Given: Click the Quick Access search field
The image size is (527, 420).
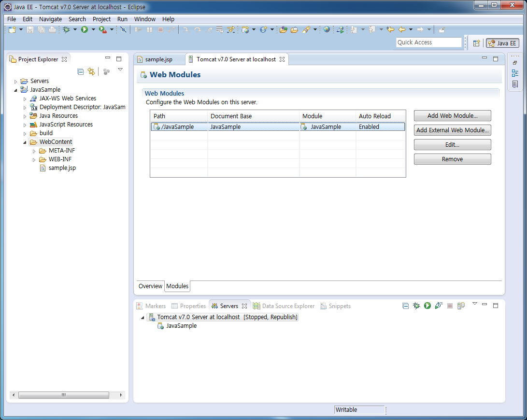Looking at the screenshot, I should point(428,42).
